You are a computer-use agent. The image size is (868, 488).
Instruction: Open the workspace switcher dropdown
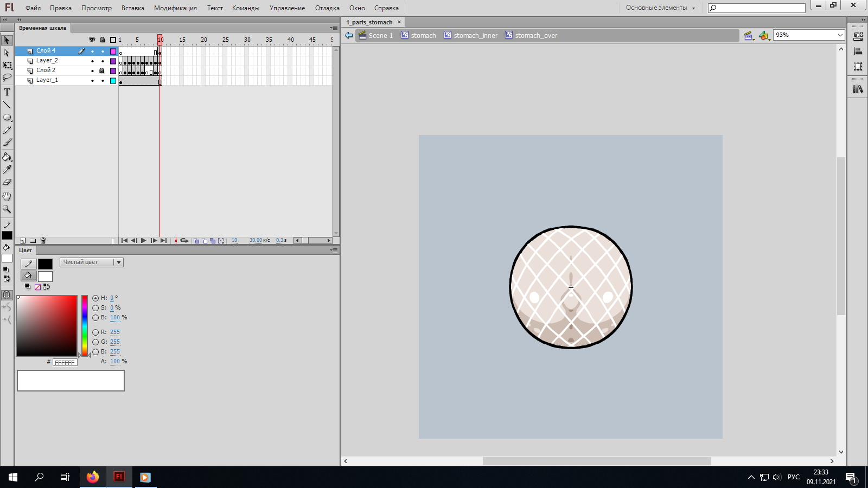pyautogui.click(x=660, y=8)
